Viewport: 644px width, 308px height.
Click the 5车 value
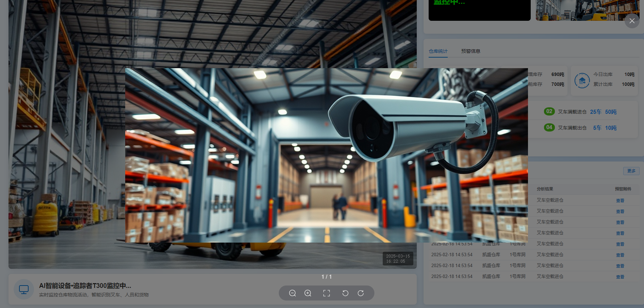click(597, 128)
